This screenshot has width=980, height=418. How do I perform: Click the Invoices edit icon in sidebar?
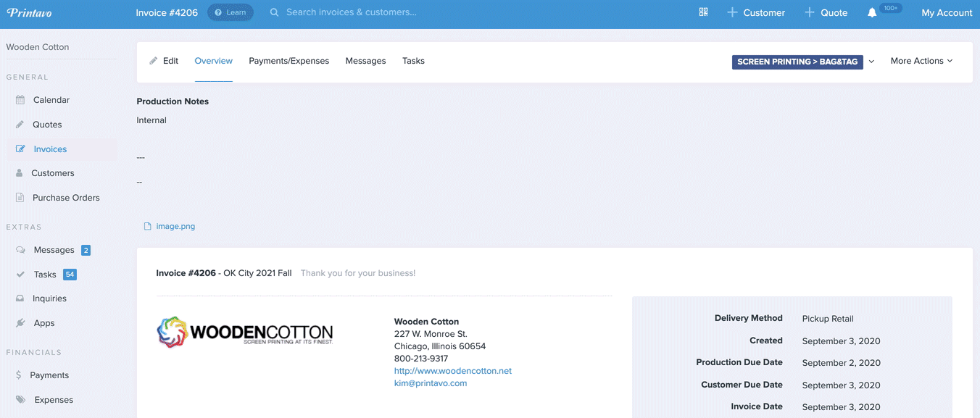pos(20,149)
